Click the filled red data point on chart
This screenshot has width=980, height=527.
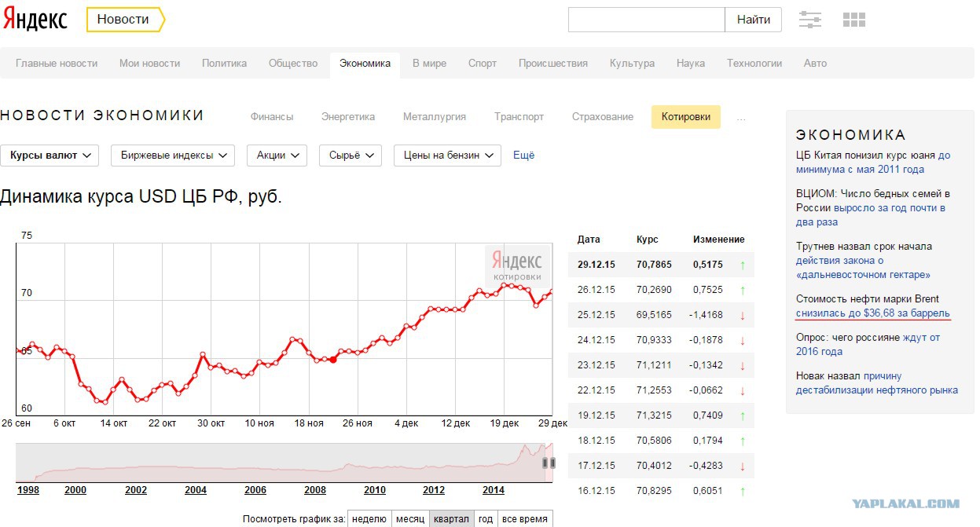point(333,359)
